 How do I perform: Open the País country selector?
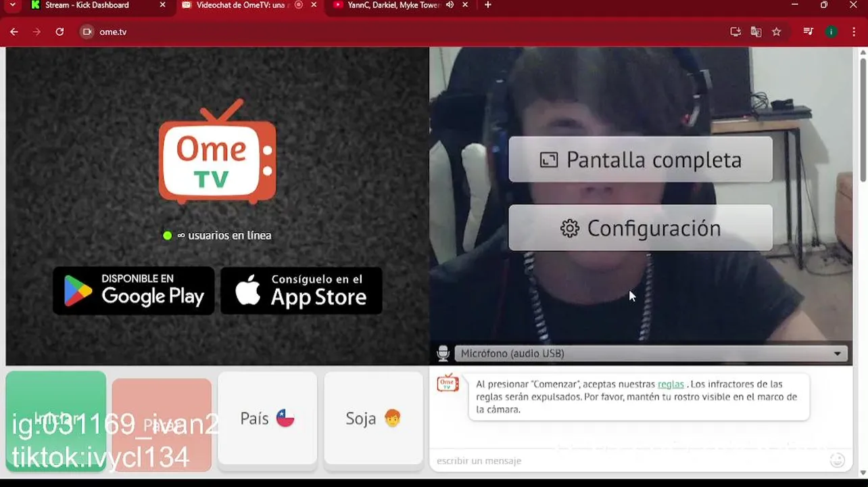click(267, 419)
